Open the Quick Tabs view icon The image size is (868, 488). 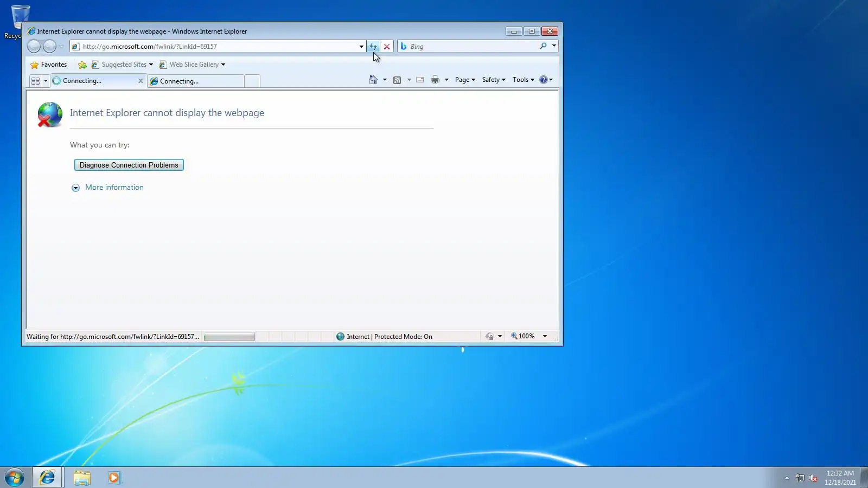coord(35,81)
